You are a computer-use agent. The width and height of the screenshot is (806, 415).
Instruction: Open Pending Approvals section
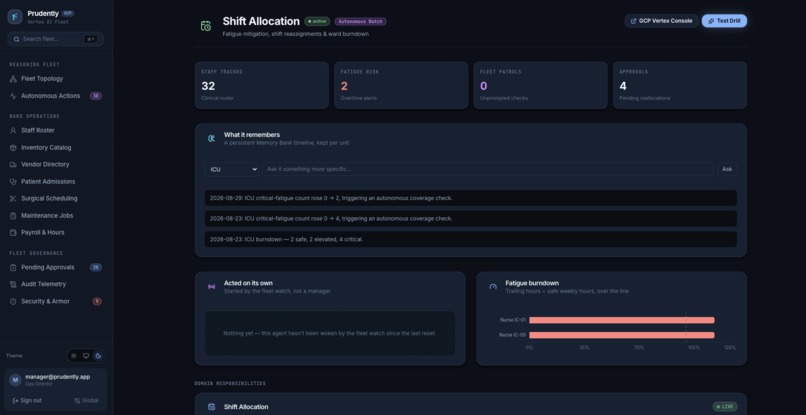[x=56, y=267]
